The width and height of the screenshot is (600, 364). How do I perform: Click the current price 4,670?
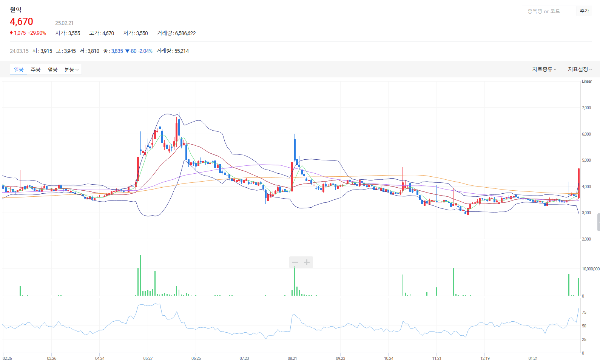pos(22,22)
